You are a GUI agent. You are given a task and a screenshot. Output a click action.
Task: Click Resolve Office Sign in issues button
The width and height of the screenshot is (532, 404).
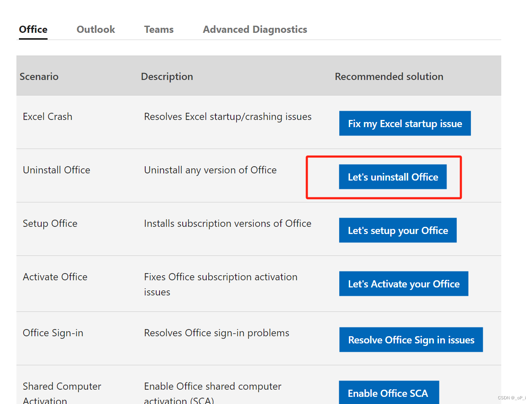[411, 340]
